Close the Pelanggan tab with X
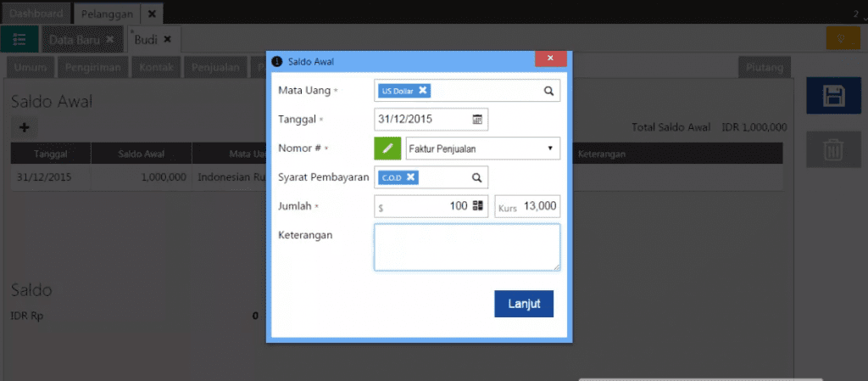The width and height of the screenshot is (868, 381). point(152,14)
